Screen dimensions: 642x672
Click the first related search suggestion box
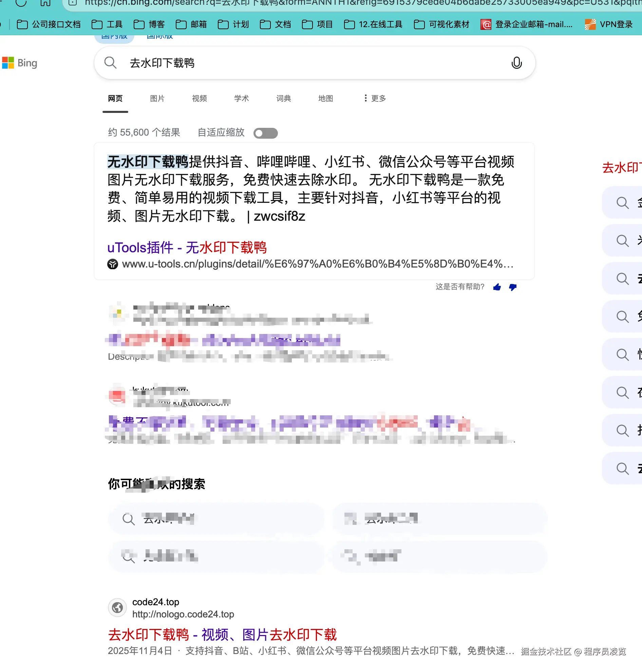[x=215, y=518]
